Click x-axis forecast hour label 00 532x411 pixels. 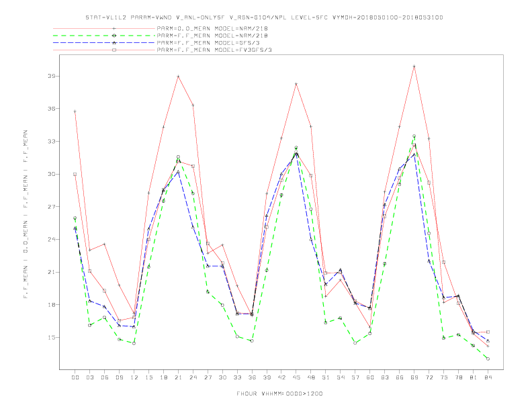point(75,377)
